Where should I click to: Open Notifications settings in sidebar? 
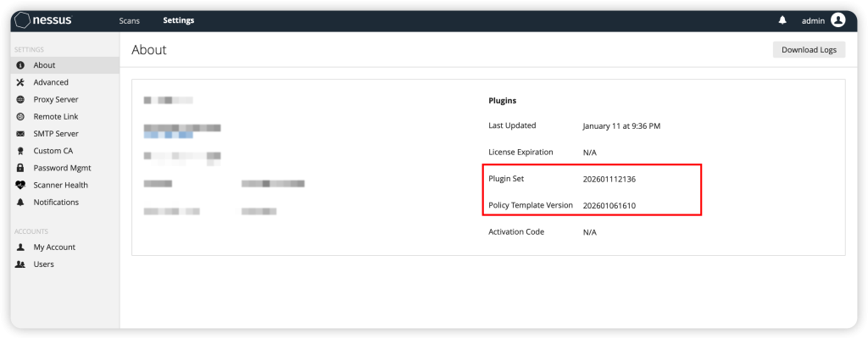click(x=64, y=203)
